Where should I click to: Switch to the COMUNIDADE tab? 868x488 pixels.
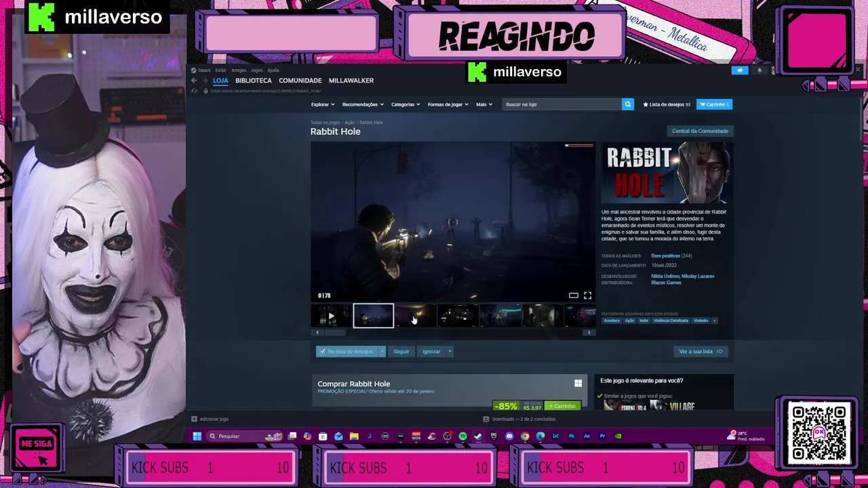(x=300, y=81)
